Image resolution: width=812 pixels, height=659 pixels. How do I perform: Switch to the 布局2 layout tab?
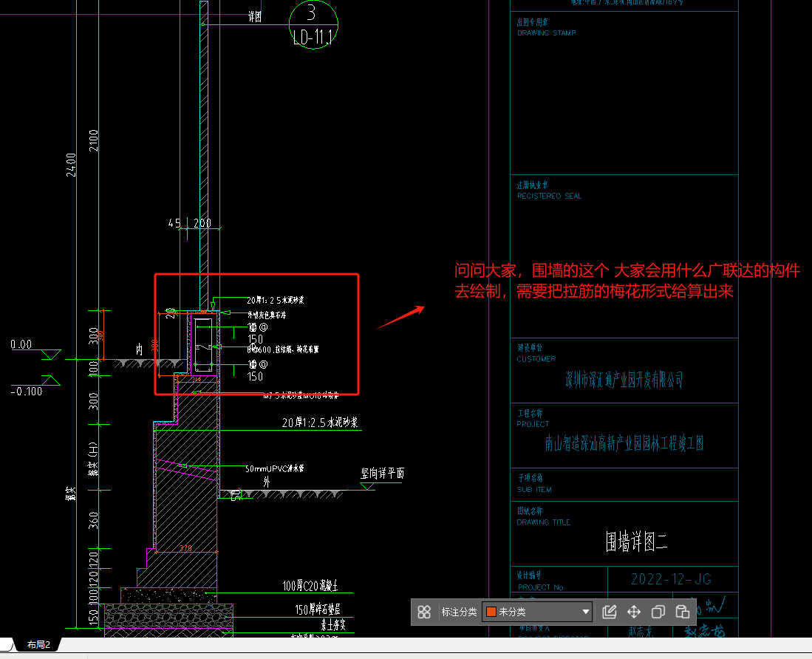point(38,644)
